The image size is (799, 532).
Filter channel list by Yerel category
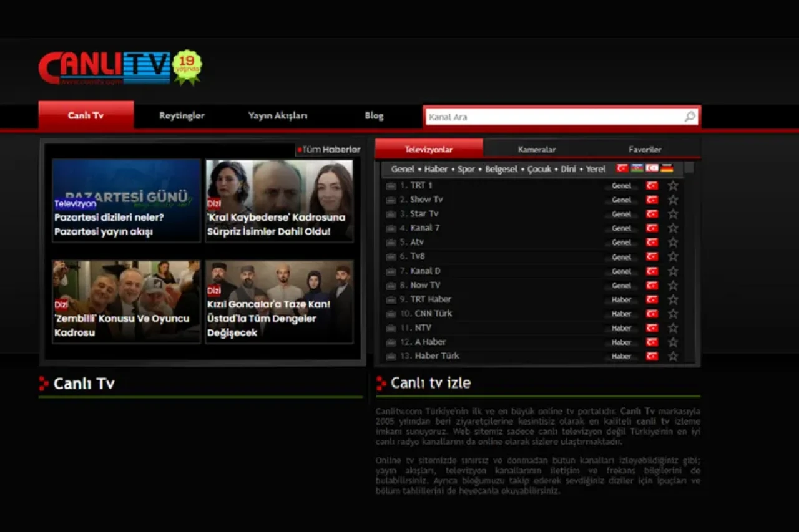coord(596,169)
